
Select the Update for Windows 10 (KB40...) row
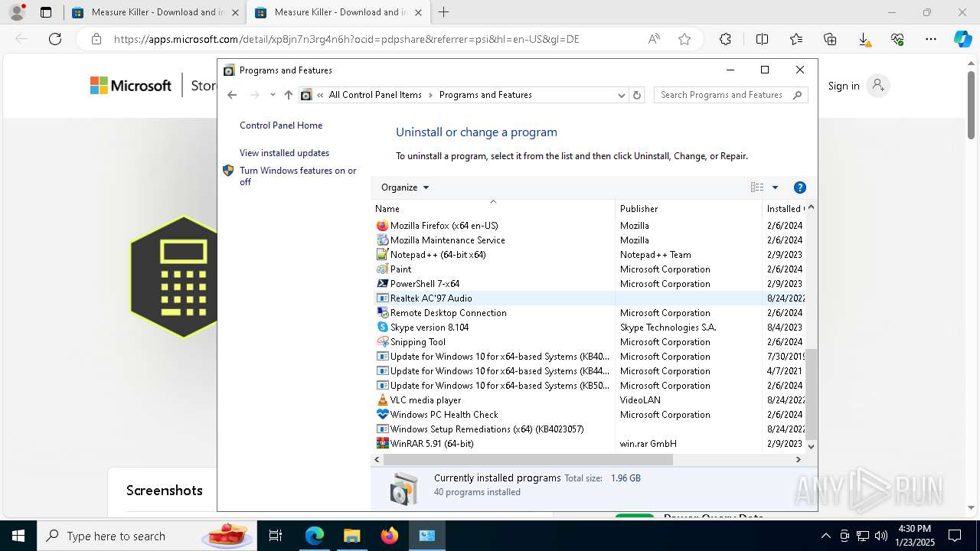point(590,357)
